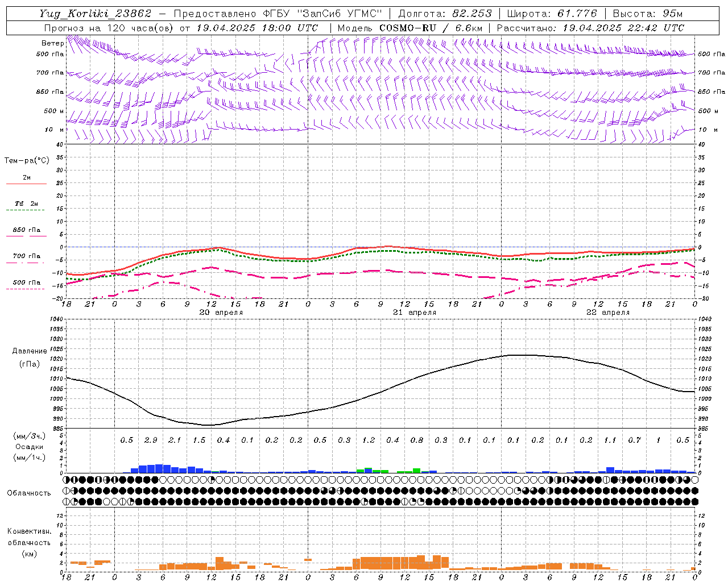Click the Ветер label of wind panel
728x582 pixels.
[x=52, y=43]
